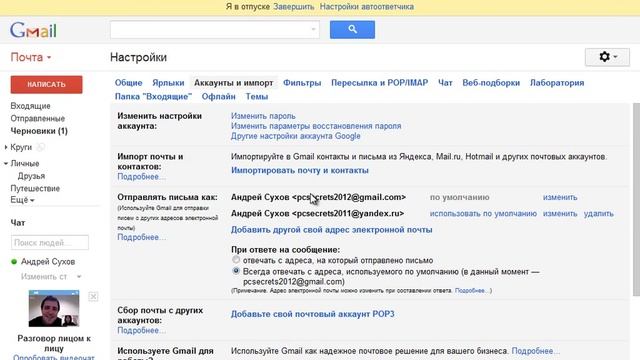Click the red НАПИСАТЬ compose button

[x=46, y=84]
